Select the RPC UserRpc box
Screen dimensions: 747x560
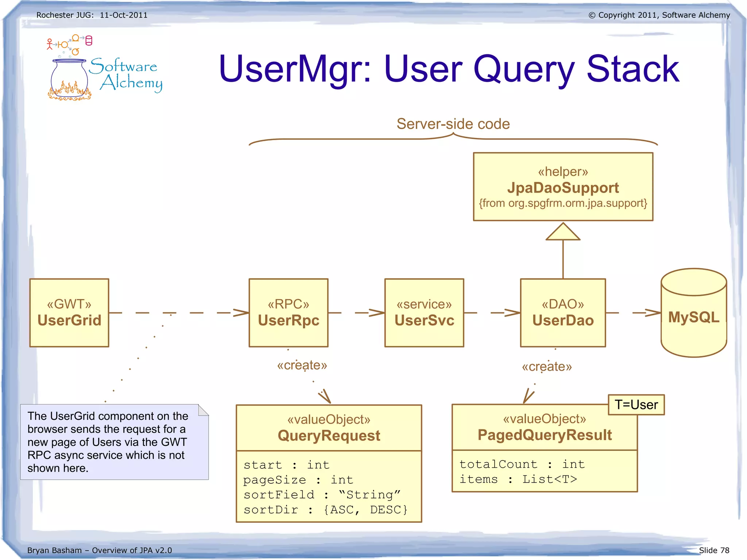[x=288, y=313]
